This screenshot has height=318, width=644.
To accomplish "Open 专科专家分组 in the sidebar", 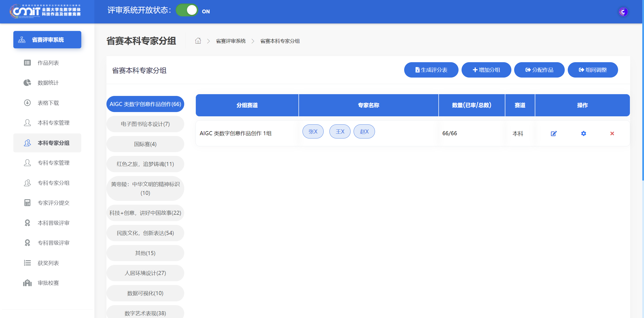I will tap(53, 183).
